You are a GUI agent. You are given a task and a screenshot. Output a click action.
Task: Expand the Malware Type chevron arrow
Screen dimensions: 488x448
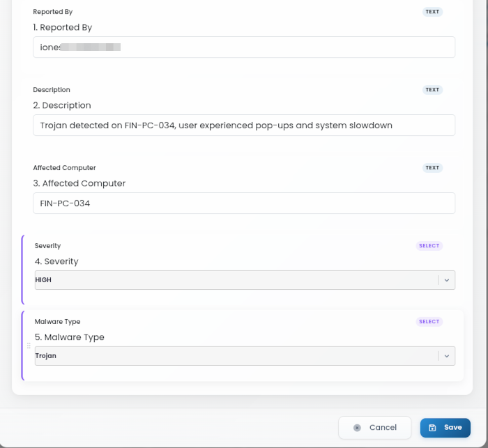point(447,356)
